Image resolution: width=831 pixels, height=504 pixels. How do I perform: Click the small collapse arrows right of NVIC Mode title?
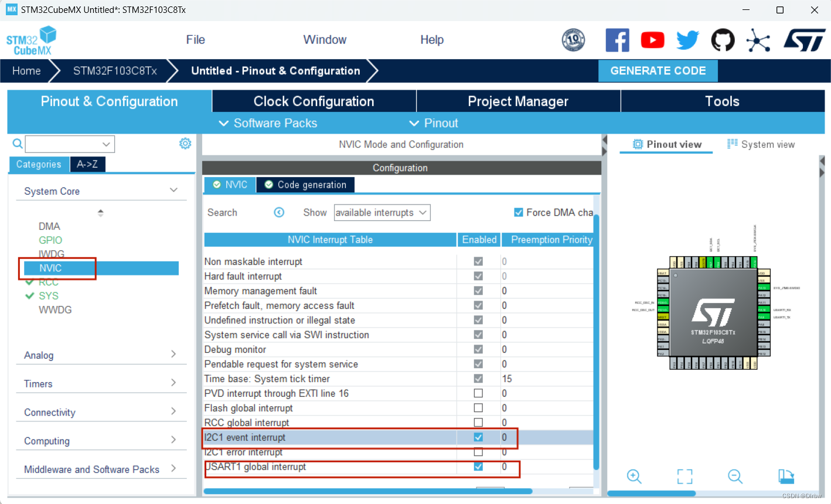tap(604, 145)
